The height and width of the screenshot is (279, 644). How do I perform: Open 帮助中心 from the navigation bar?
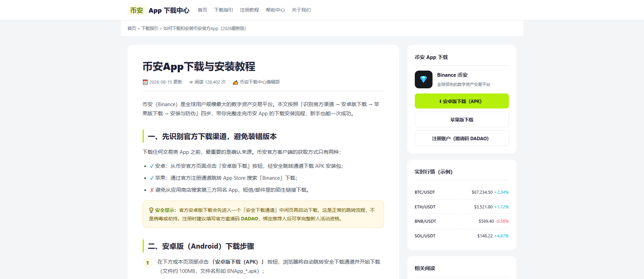click(x=276, y=10)
